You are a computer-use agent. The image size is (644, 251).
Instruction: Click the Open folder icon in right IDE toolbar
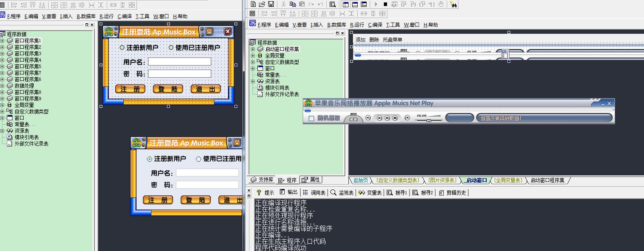(x=262, y=4)
